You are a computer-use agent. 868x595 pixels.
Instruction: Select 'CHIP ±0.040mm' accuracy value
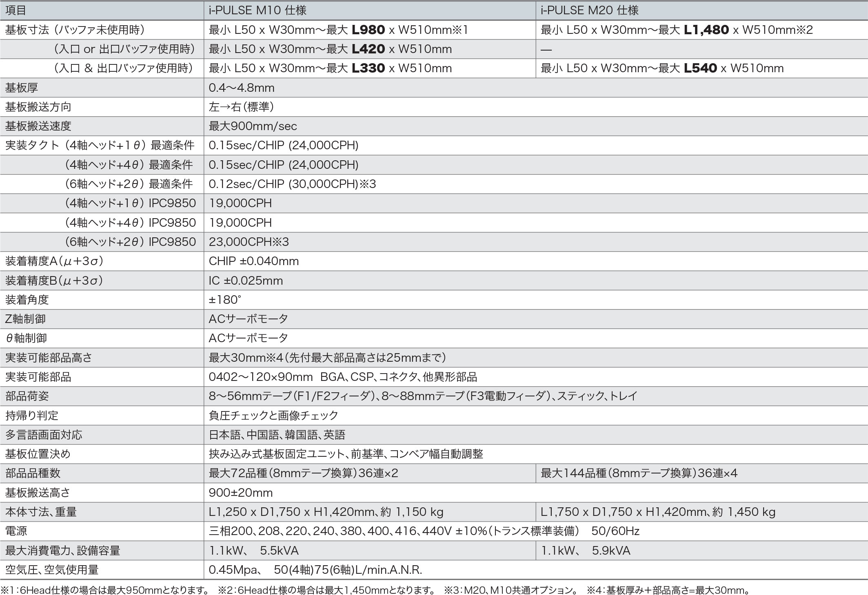coord(254,261)
